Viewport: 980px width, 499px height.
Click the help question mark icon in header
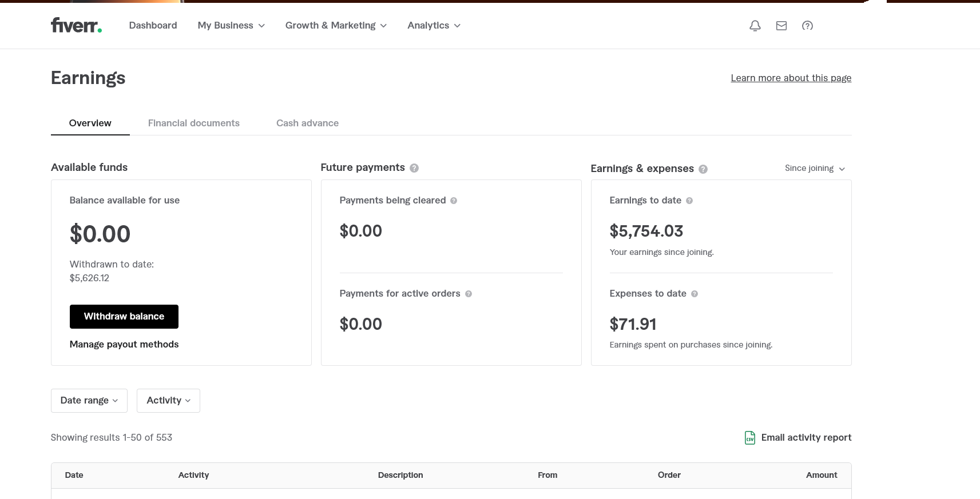pyautogui.click(x=807, y=26)
